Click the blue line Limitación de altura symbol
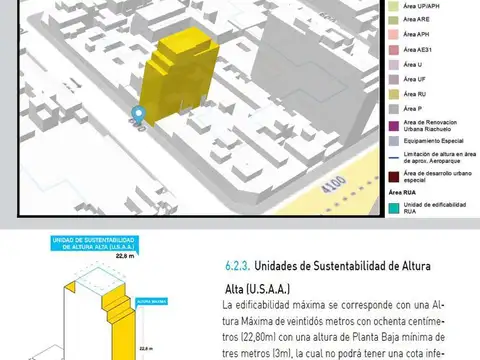This screenshot has width=480, height=360. point(394,158)
